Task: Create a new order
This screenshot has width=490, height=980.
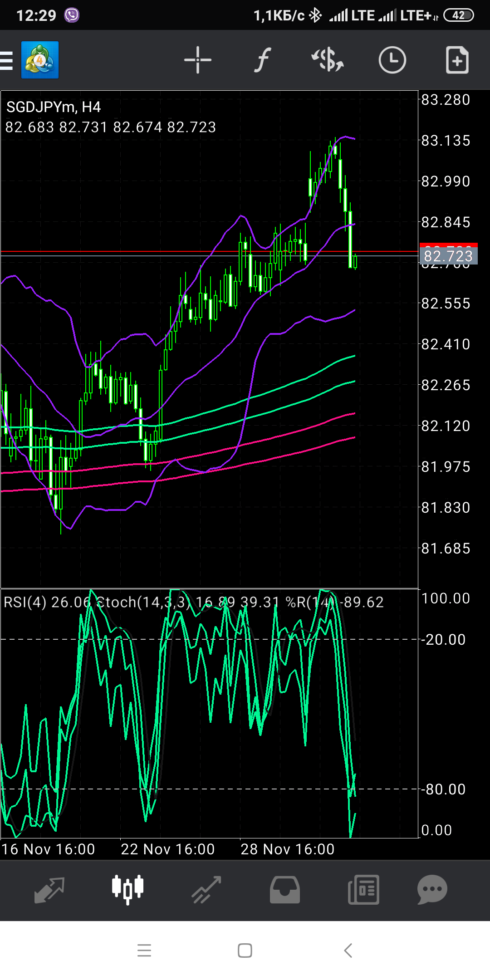Action: tap(457, 60)
